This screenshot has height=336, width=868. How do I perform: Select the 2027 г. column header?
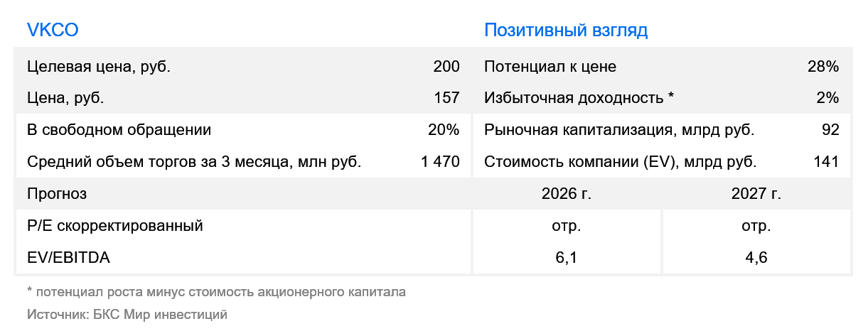[x=756, y=194]
